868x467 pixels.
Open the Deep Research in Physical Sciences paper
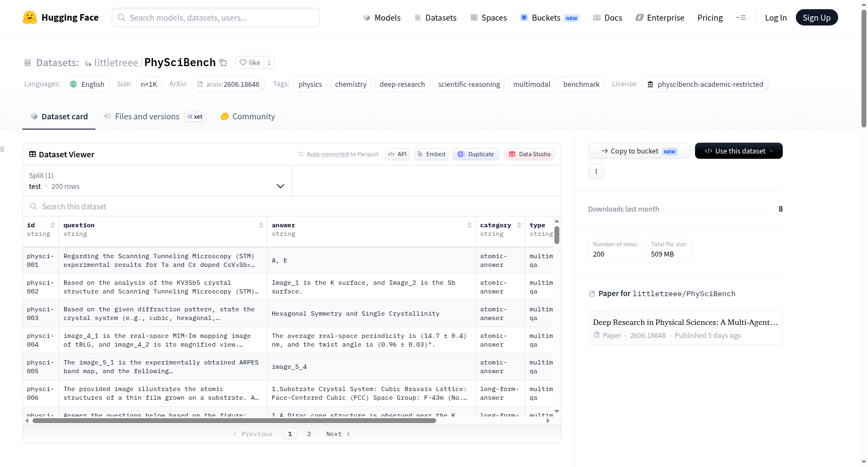(x=685, y=328)
